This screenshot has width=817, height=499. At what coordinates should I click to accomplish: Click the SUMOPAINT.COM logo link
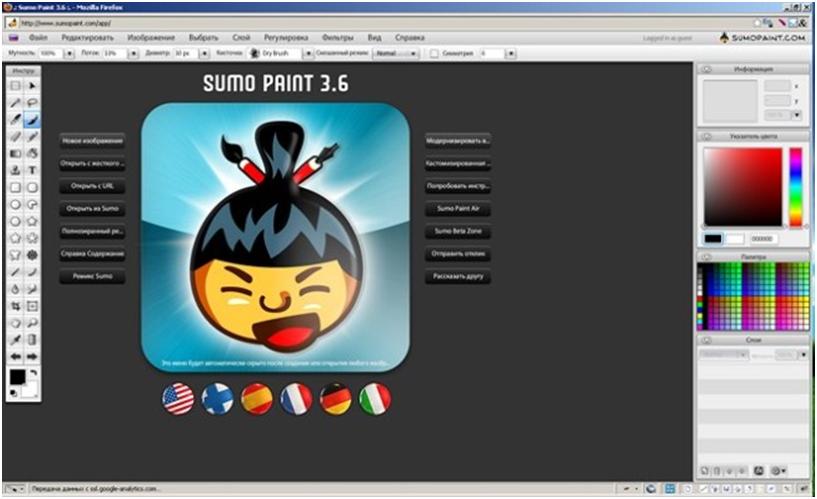tap(763, 38)
